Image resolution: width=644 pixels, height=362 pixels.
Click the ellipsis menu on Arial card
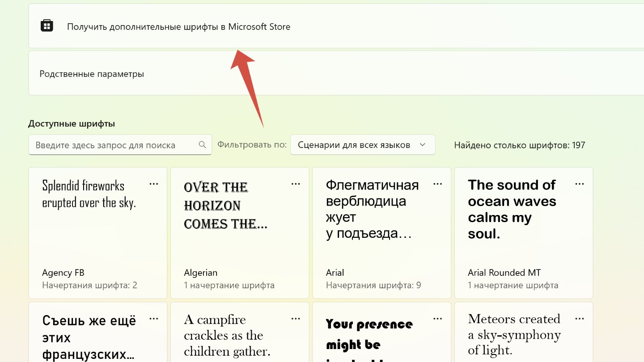pos(438,184)
